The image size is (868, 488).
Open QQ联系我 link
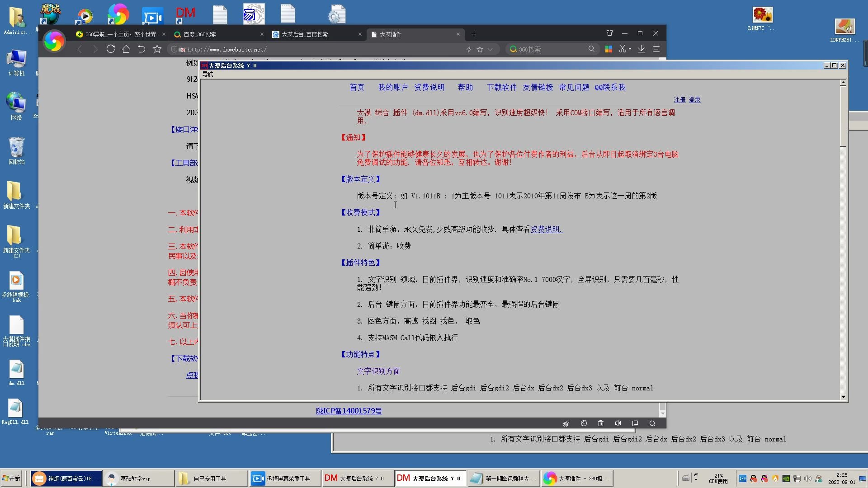click(610, 88)
